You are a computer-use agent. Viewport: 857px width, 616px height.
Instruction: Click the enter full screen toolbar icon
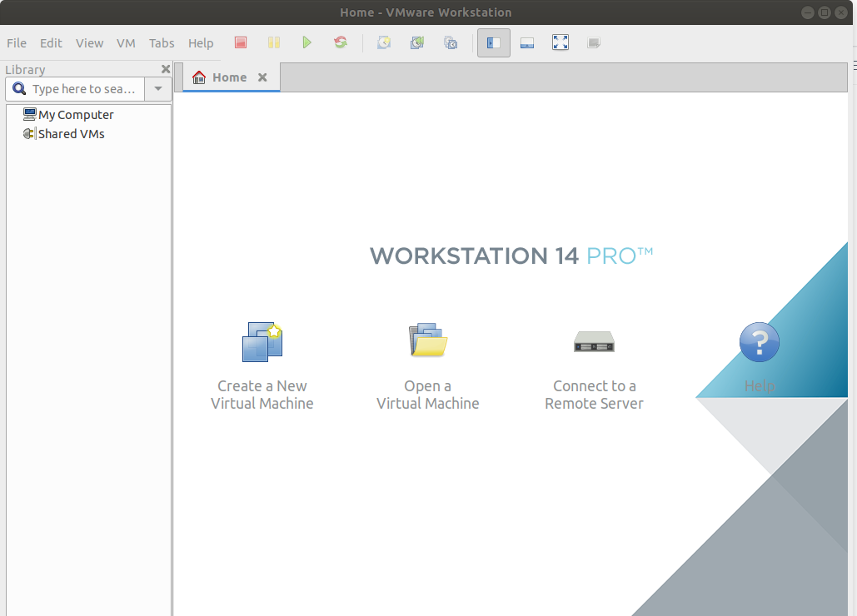[561, 42]
